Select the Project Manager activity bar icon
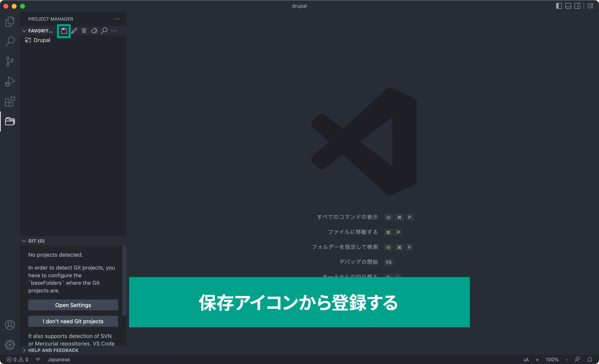 pos(10,121)
